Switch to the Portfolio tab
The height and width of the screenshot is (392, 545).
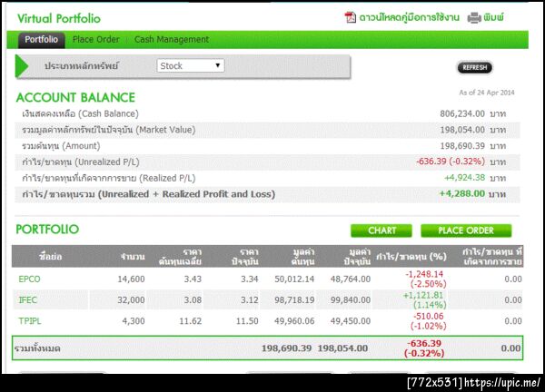tap(42, 39)
